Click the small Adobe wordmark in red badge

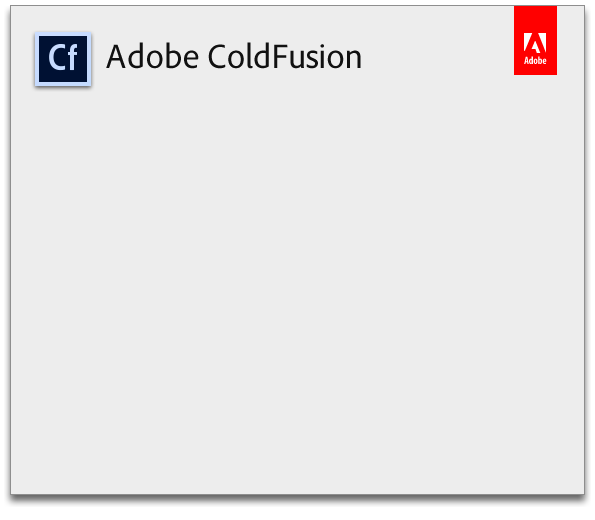[x=535, y=61]
